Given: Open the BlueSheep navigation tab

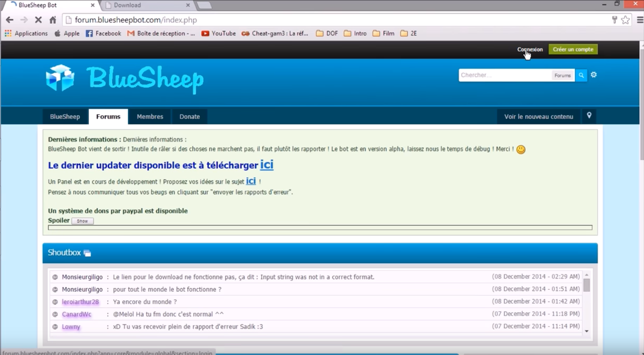Looking at the screenshot, I should pos(65,117).
